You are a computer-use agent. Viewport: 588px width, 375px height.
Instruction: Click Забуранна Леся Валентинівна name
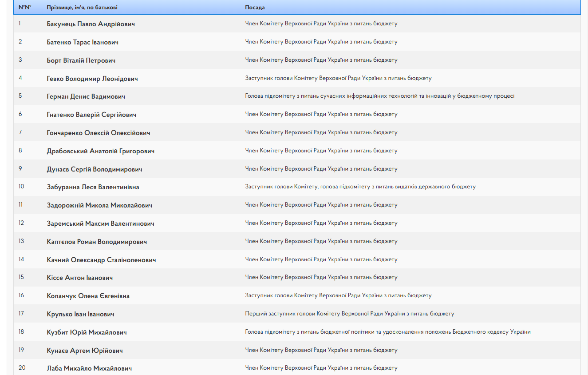tap(93, 187)
